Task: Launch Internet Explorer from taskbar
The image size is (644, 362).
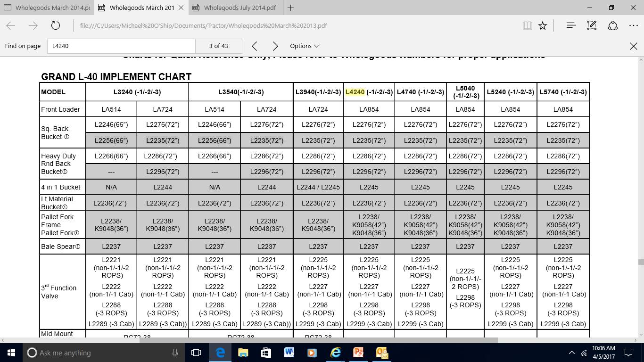Action: [x=335, y=353]
